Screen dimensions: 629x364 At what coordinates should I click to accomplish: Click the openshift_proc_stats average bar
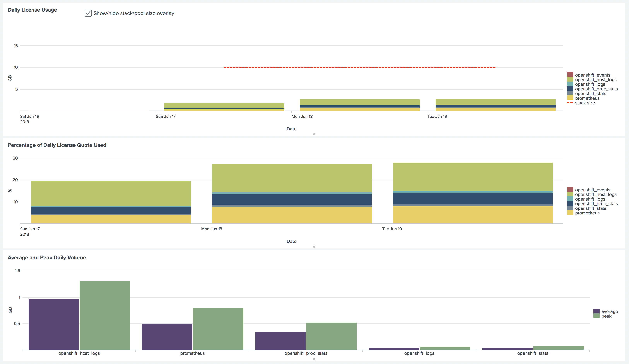point(280,341)
